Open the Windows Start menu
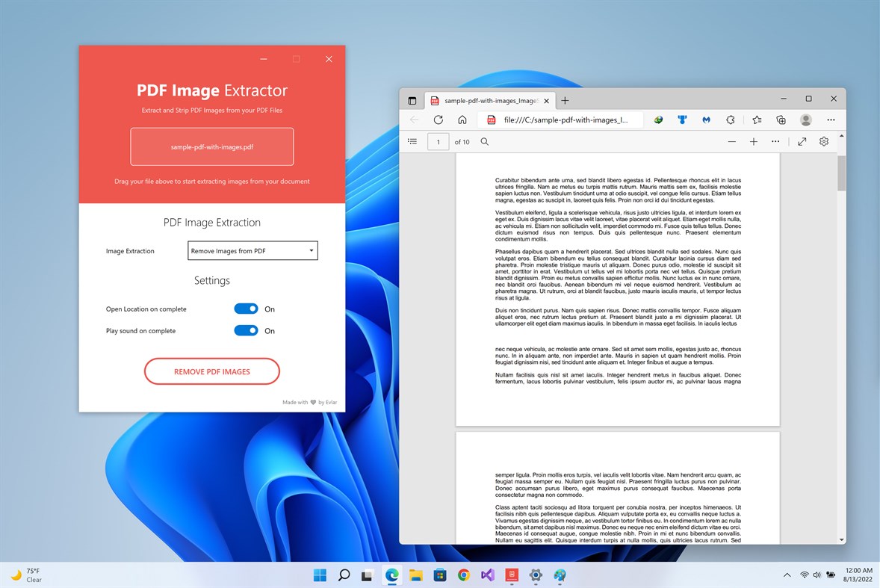 (x=320, y=575)
